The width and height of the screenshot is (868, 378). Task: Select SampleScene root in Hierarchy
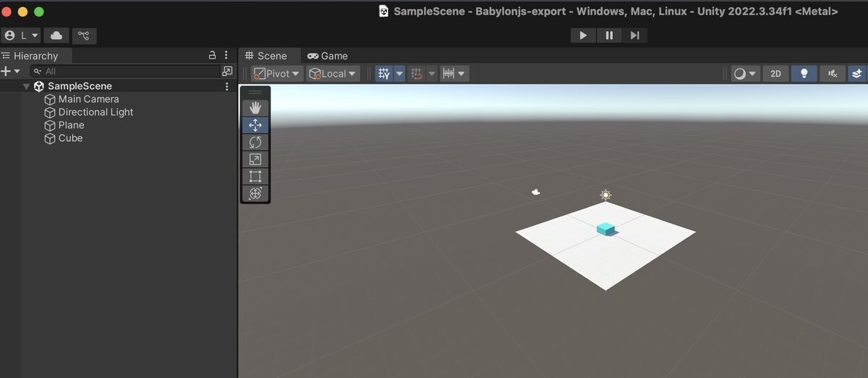click(x=80, y=86)
